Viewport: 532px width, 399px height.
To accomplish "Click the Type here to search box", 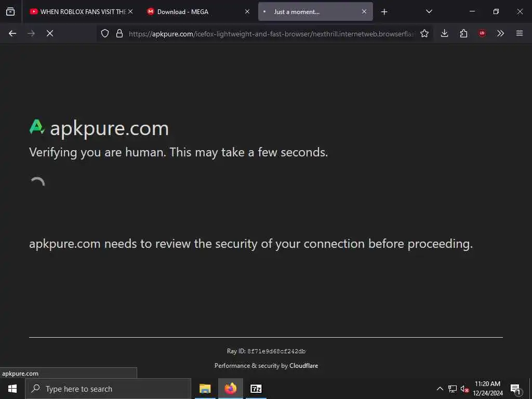I will coord(108,389).
